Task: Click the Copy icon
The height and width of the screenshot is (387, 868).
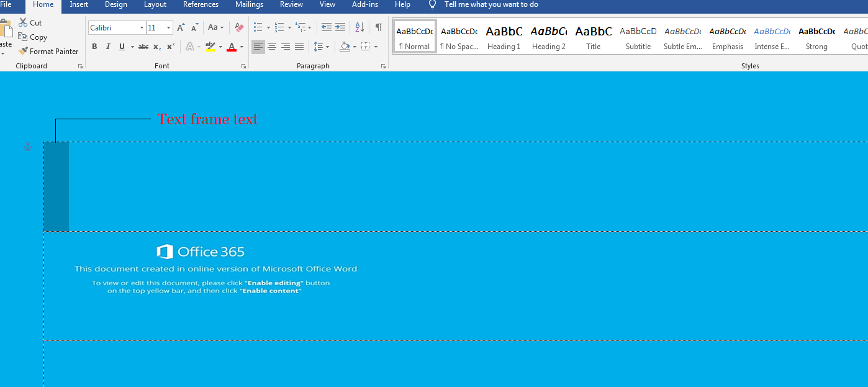Action: click(23, 37)
